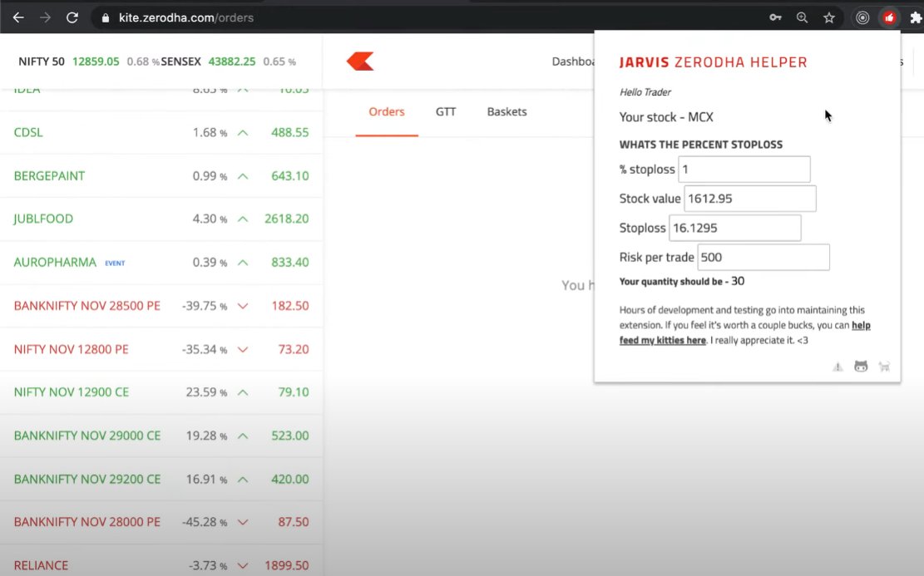This screenshot has width=924, height=576.
Task: Select NIFTY NOV 12900 CE row
Action: coord(161,392)
